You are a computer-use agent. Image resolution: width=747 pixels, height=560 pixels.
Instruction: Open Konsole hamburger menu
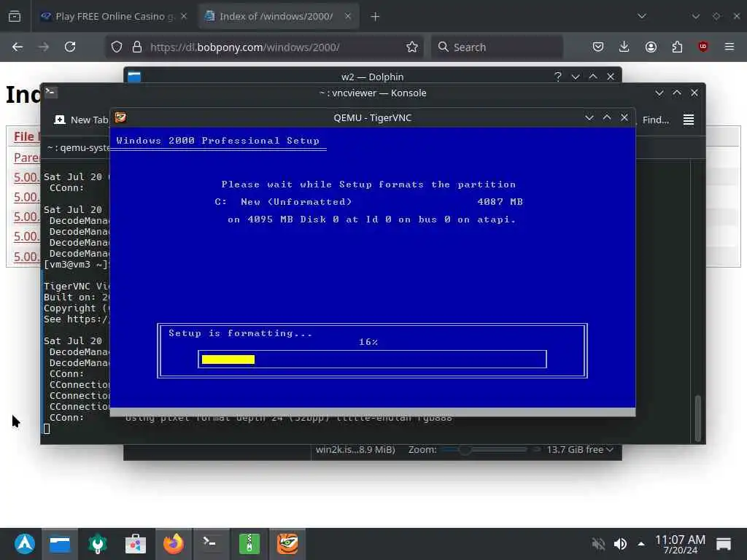point(689,120)
